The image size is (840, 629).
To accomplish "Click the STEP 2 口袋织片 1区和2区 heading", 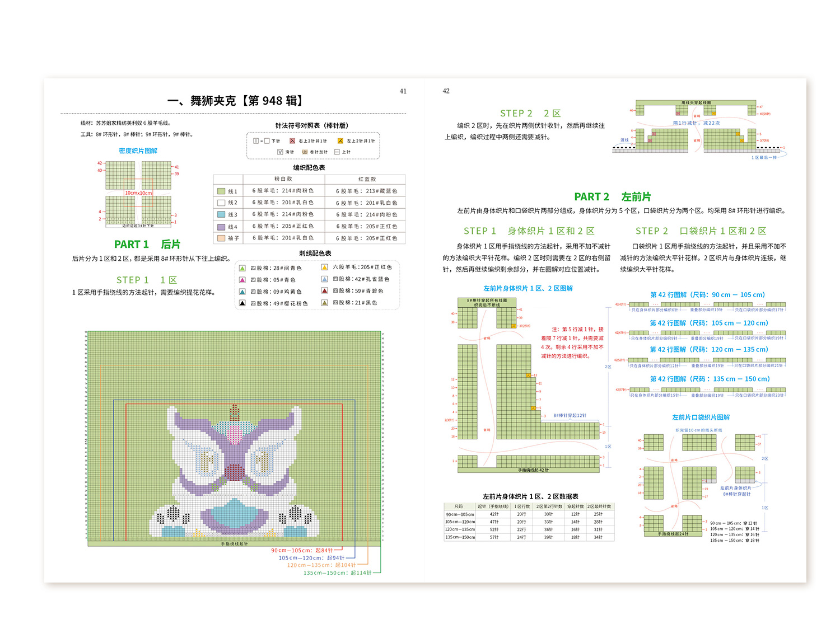I will point(701,231).
